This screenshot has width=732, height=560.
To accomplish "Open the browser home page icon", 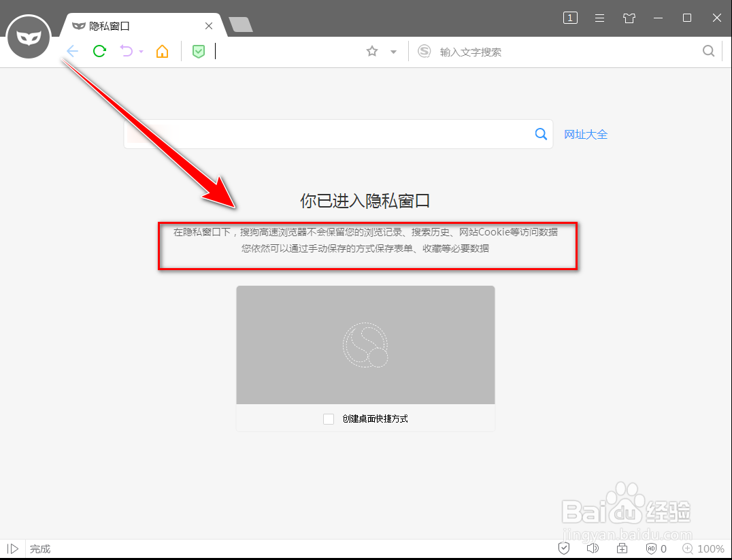I will coord(162,51).
